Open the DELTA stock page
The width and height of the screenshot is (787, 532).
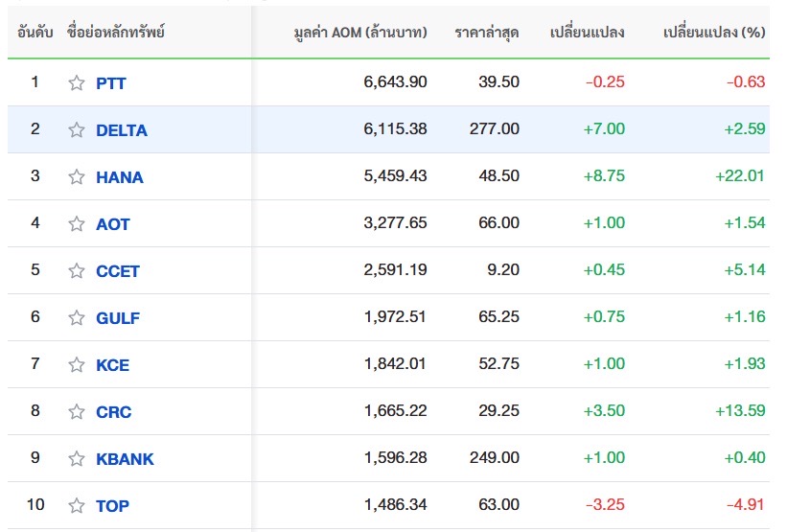pyautogui.click(x=122, y=130)
